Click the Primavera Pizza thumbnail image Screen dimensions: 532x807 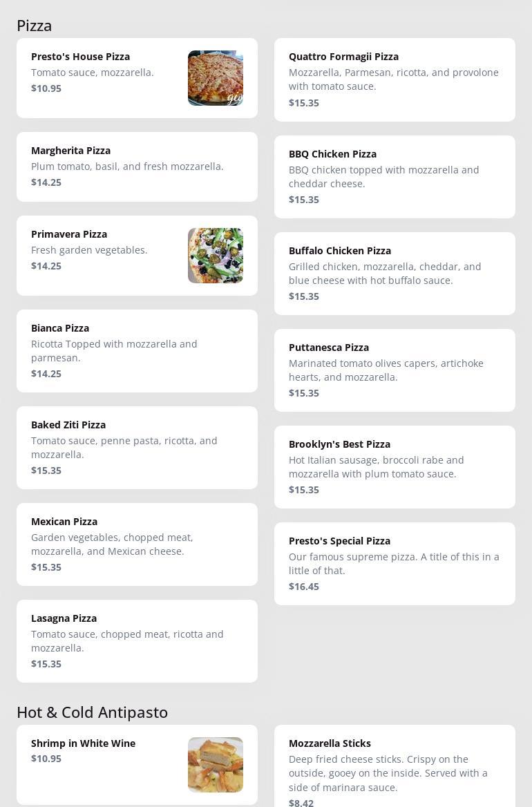point(215,256)
